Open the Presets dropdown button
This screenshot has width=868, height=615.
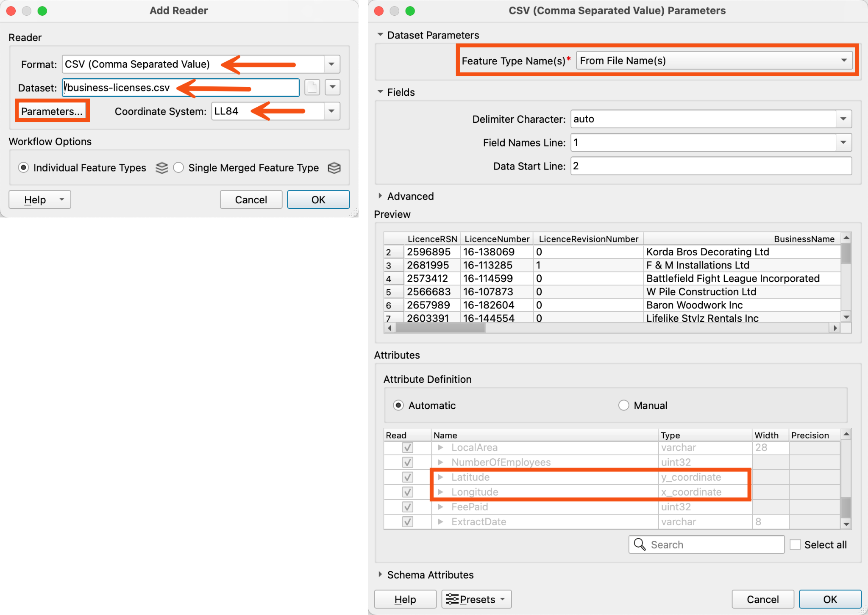(476, 599)
